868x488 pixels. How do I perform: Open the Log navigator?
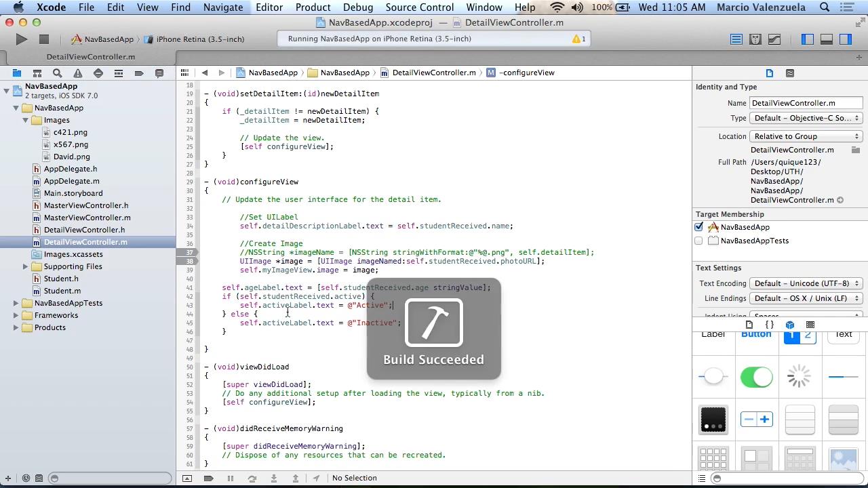point(159,73)
